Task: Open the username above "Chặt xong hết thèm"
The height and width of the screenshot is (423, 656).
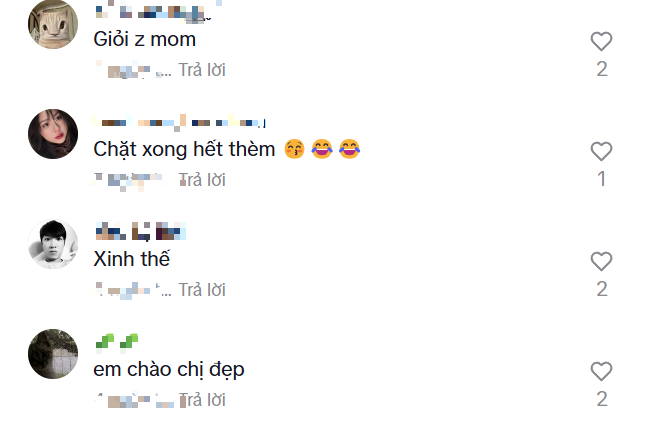Action: point(179,122)
